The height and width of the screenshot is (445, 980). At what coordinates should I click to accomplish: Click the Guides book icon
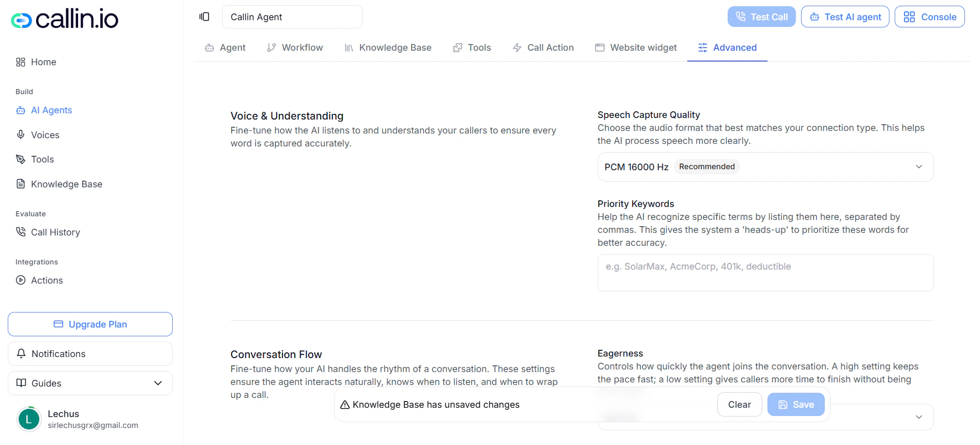tap(21, 383)
